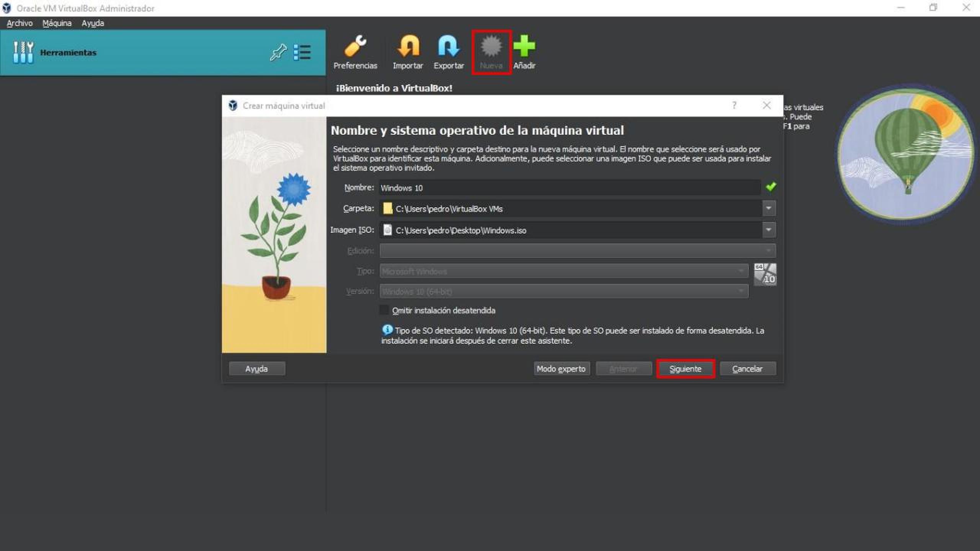Click the folder icon in Carpeta field
The width and height of the screenshot is (980, 551).
[387, 208]
